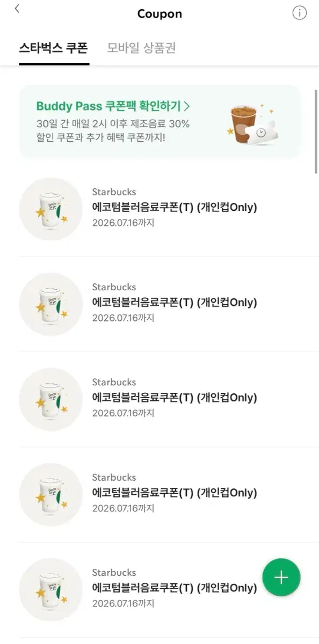Open the second eco tumbler coupon cup icon
Image resolution: width=319 pixels, height=644 pixels.
click(x=51, y=304)
